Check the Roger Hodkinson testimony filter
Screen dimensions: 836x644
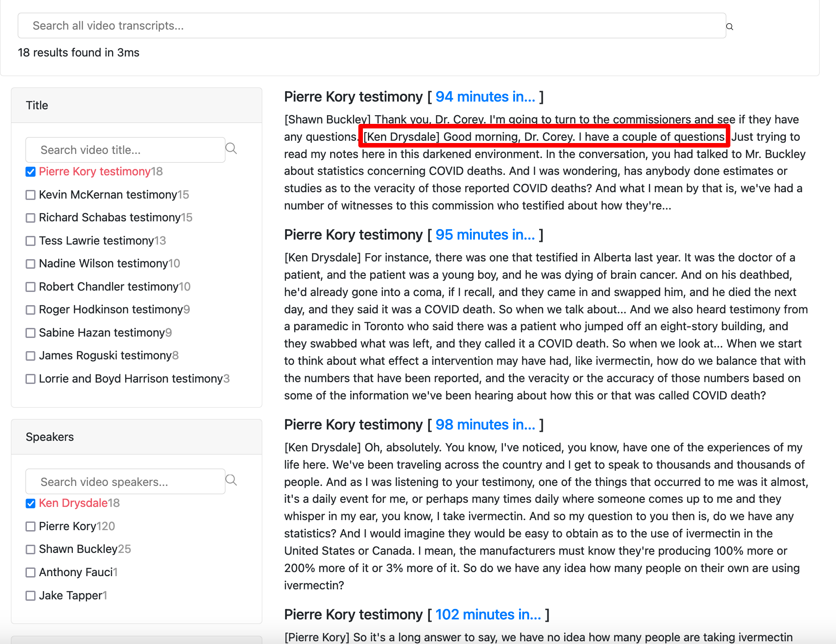pos(31,310)
